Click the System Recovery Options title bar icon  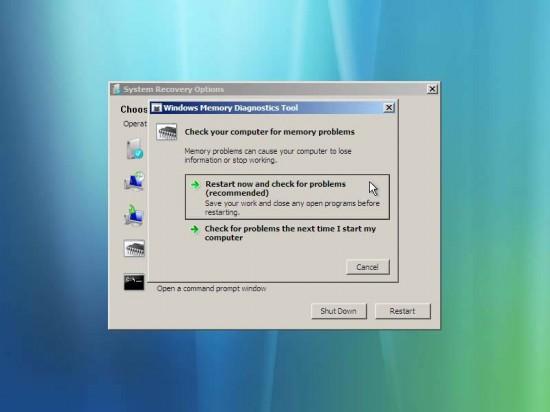tap(116, 89)
